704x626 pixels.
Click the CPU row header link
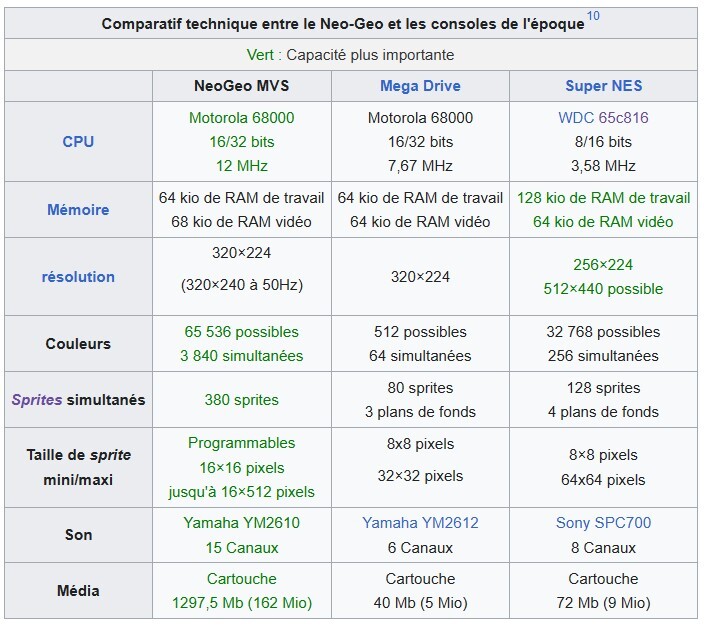coord(78,141)
